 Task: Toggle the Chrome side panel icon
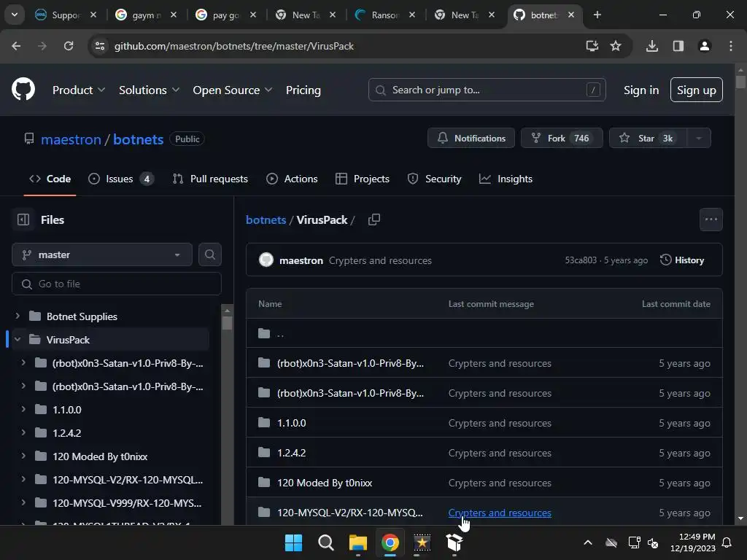(x=678, y=46)
